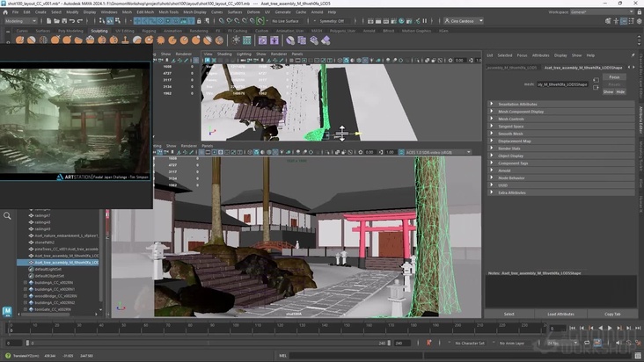
Task: Select the first sculpt tool on shelf
Action: [x=19, y=40]
